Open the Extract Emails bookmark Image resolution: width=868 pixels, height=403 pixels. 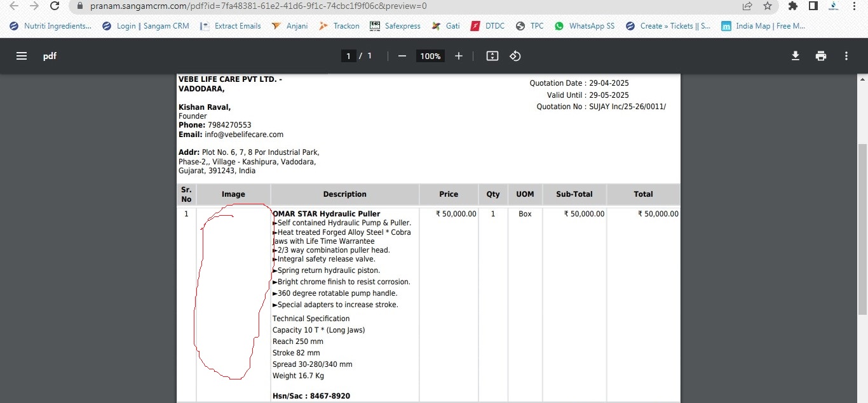pos(231,26)
